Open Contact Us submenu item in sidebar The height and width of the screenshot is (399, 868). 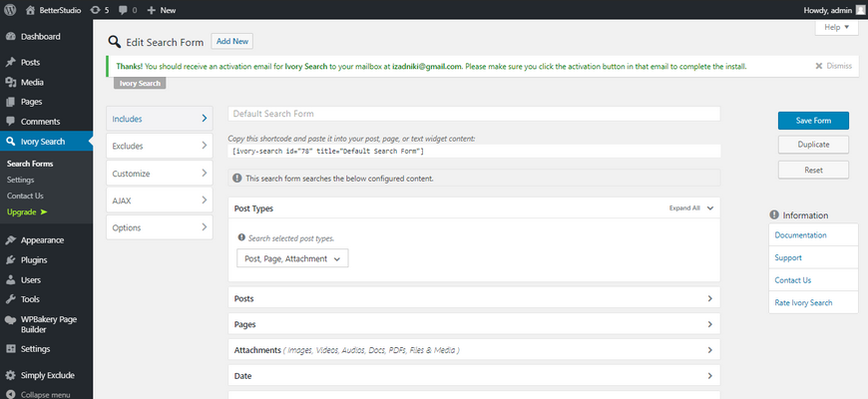(25, 196)
